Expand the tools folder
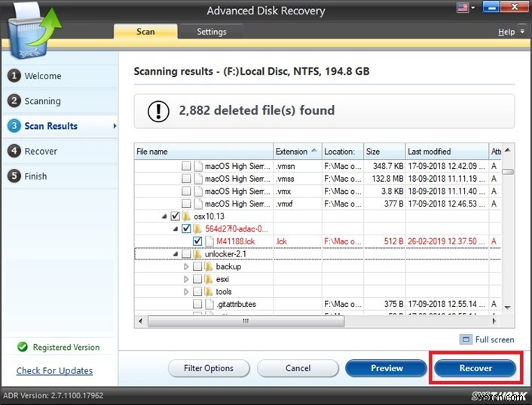532x405 pixels. tap(186, 292)
